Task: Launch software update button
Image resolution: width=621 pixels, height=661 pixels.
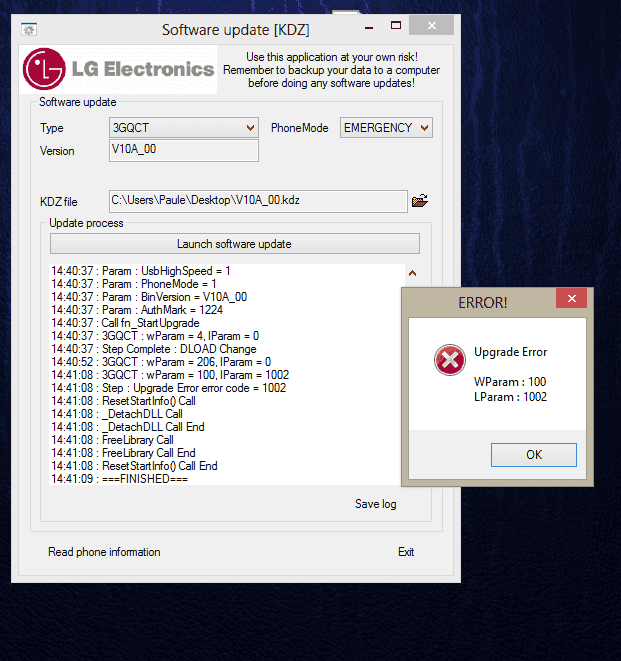Action: [x=234, y=244]
